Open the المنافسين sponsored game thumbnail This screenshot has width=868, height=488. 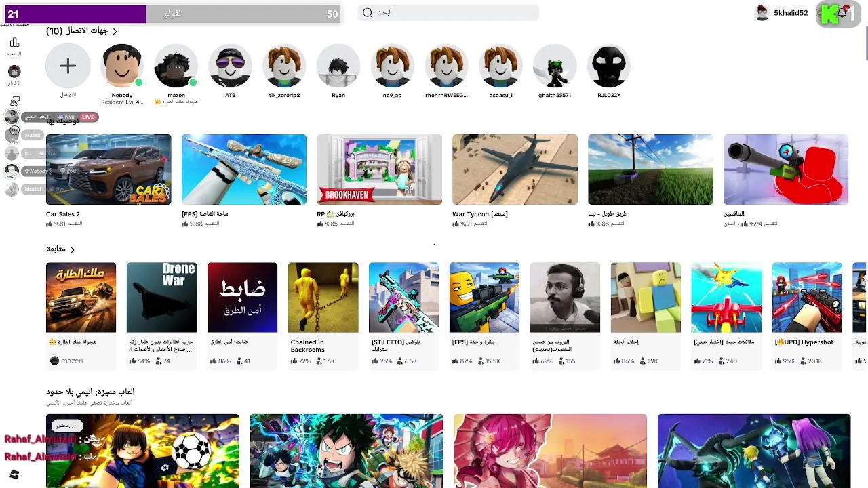click(786, 169)
